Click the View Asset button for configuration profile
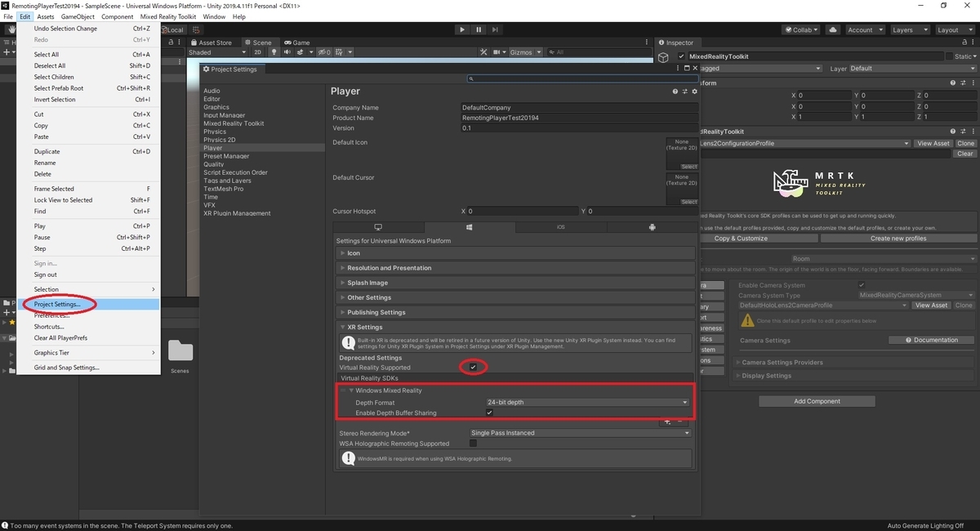980x531 pixels. (933, 143)
